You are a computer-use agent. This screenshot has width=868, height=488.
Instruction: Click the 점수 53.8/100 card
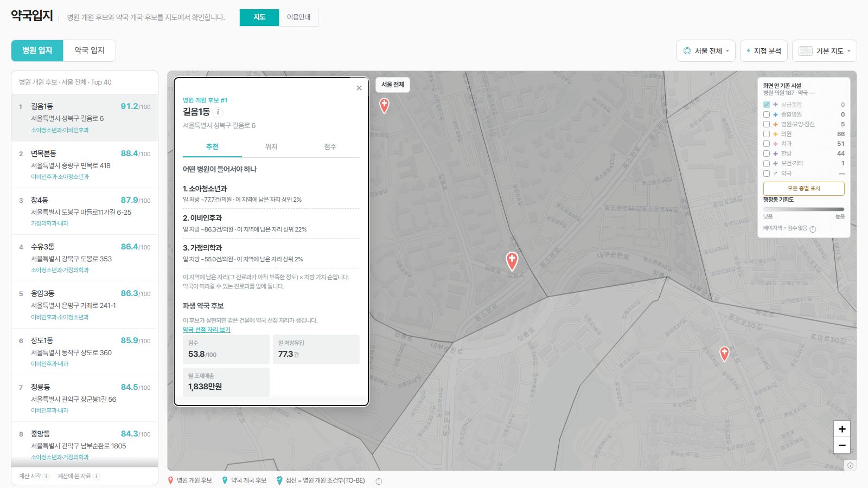[x=226, y=349]
